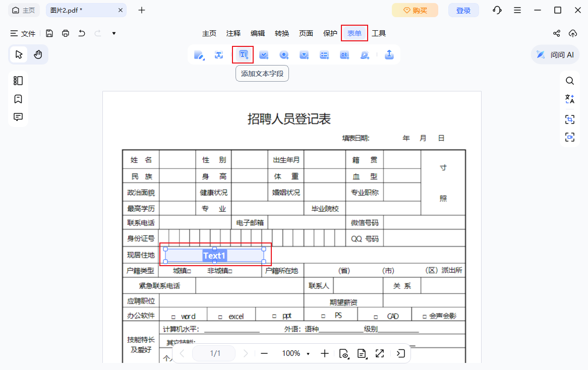Select the add list box tool
Image resolution: width=588 pixels, height=370 pixels.
(324, 55)
